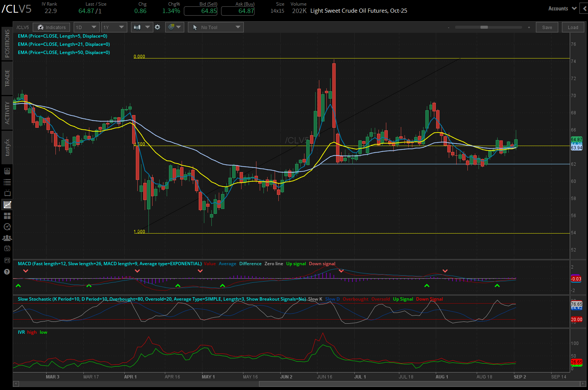Open the newsfeed book icon in sidebar
This screenshot has width=588, height=390.
7,171
